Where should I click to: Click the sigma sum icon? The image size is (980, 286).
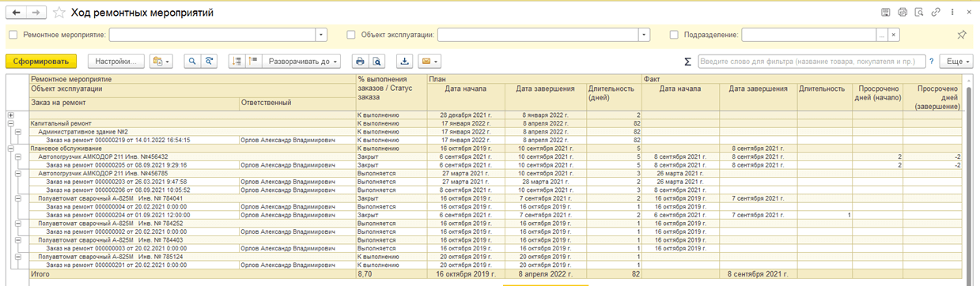click(x=687, y=61)
